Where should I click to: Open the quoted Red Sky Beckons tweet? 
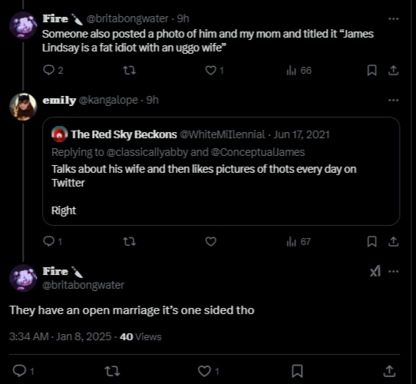coord(221,171)
